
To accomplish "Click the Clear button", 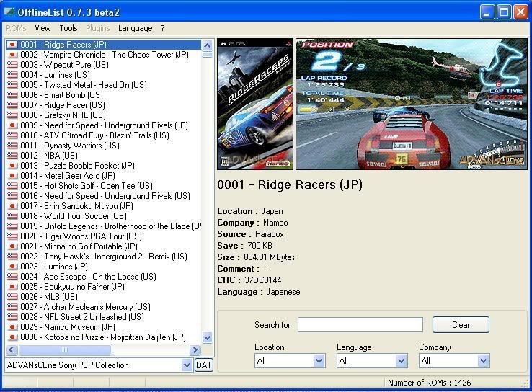I will [x=461, y=324].
